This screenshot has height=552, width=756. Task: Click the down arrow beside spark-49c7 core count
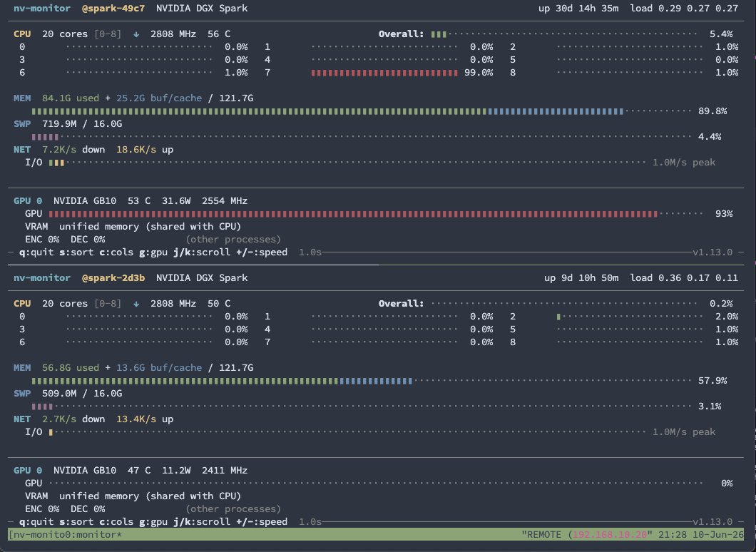tap(136, 34)
